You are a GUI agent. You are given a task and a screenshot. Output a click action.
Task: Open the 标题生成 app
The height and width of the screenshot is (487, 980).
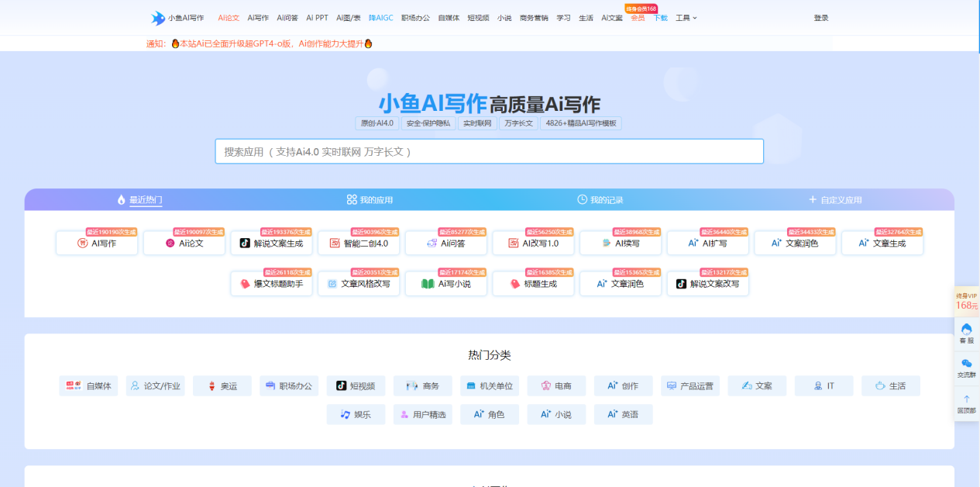pyautogui.click(x=534, y=284)
